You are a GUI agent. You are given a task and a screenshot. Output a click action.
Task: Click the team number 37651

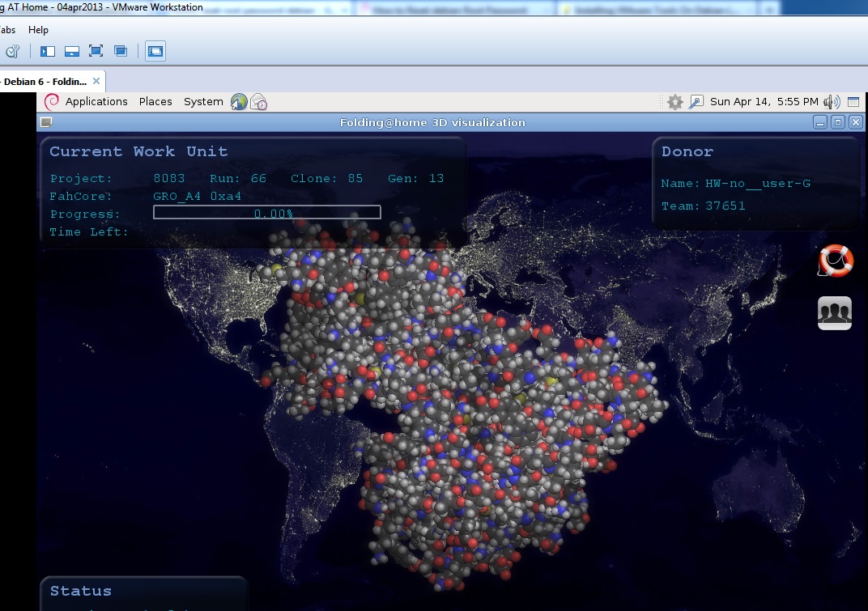click(x=725, y=206)
